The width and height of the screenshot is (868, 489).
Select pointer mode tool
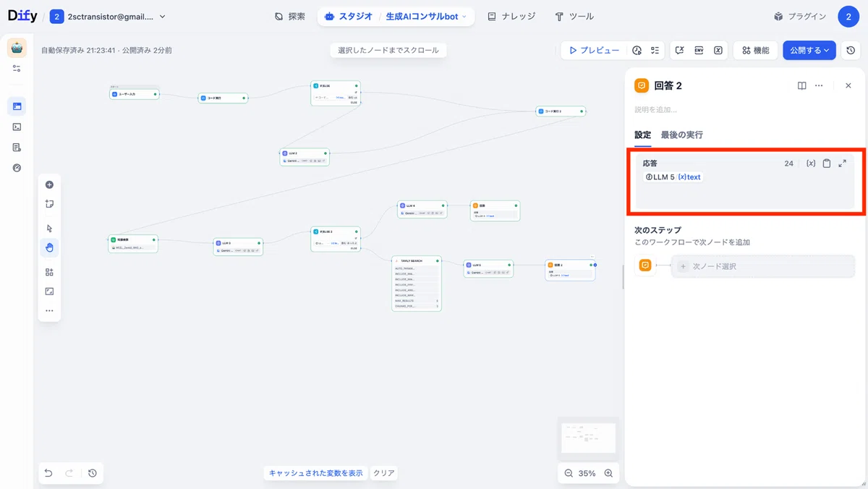(x=49, y=229)
